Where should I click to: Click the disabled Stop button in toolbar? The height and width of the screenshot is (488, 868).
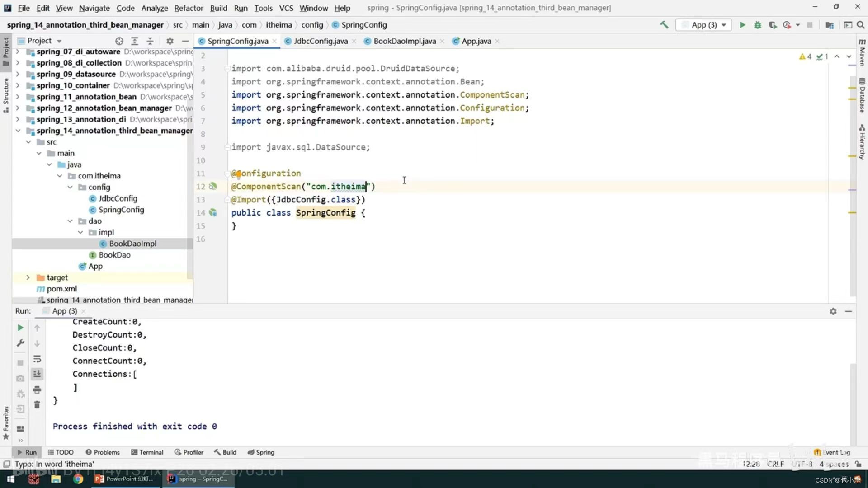810,25
